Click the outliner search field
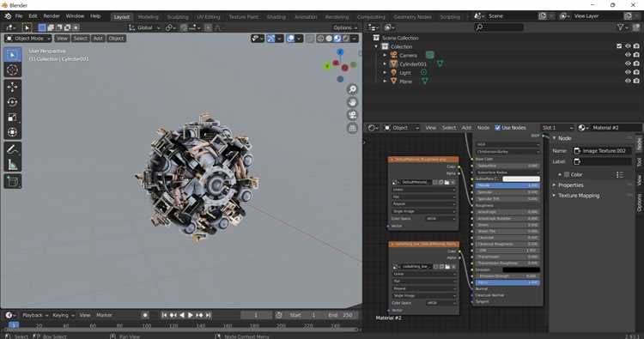 [499, 27]
